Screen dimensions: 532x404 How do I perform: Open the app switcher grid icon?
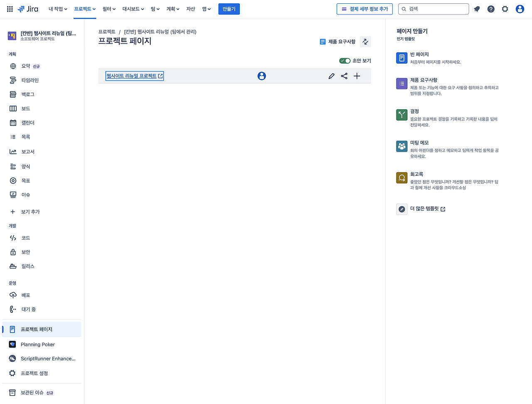pyautogui.click(x=10, y=9)
